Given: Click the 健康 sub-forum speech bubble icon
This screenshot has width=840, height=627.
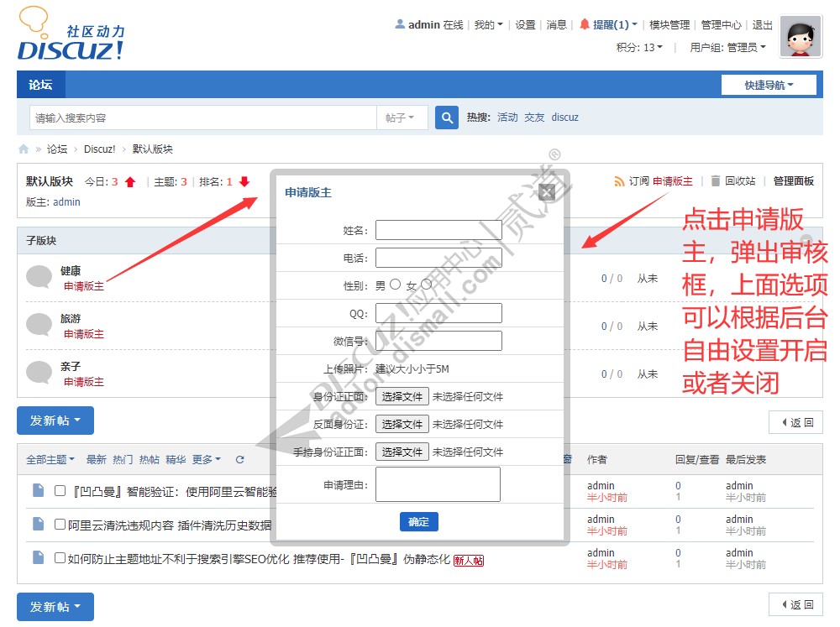Looking at the screenshot, I should (39, 277).
